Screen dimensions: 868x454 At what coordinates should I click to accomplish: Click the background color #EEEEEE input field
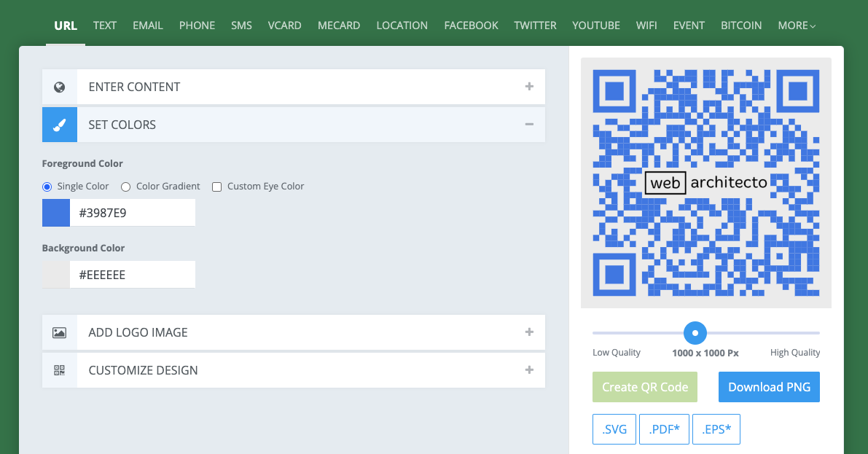[x=132, y=275]
